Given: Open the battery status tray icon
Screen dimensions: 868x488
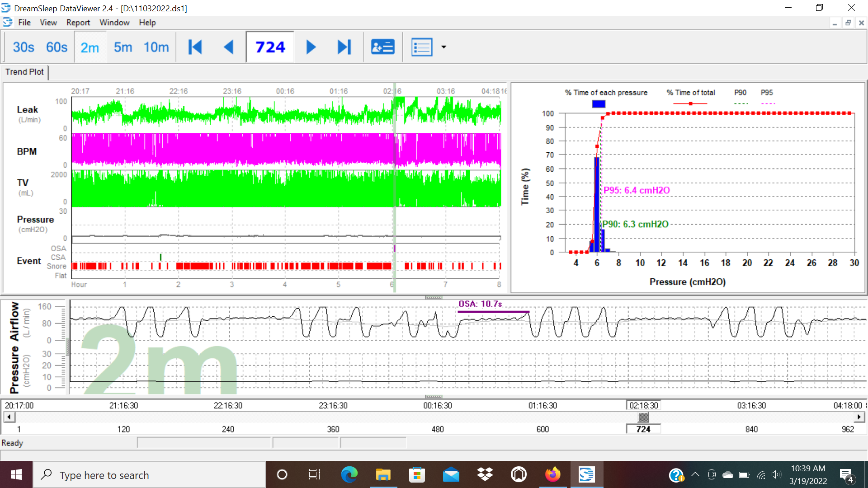Looking at the screenshot, I should (x=744, y=474).
